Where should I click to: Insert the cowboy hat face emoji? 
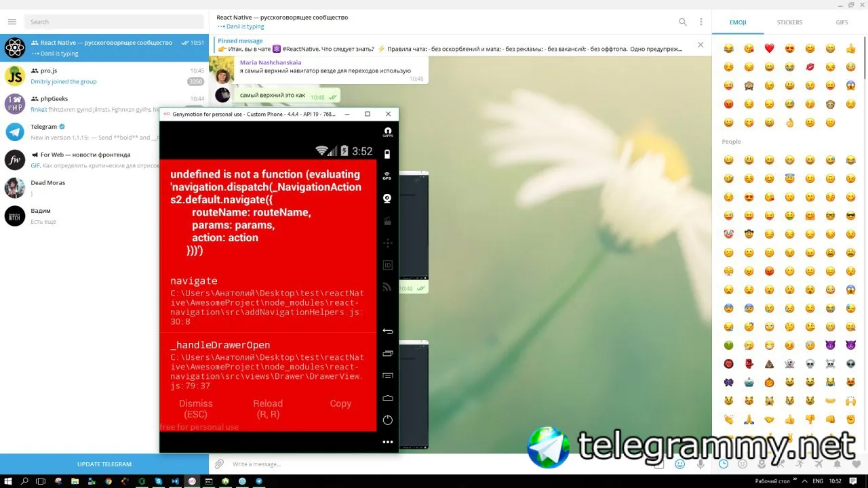tap(749, 235)
